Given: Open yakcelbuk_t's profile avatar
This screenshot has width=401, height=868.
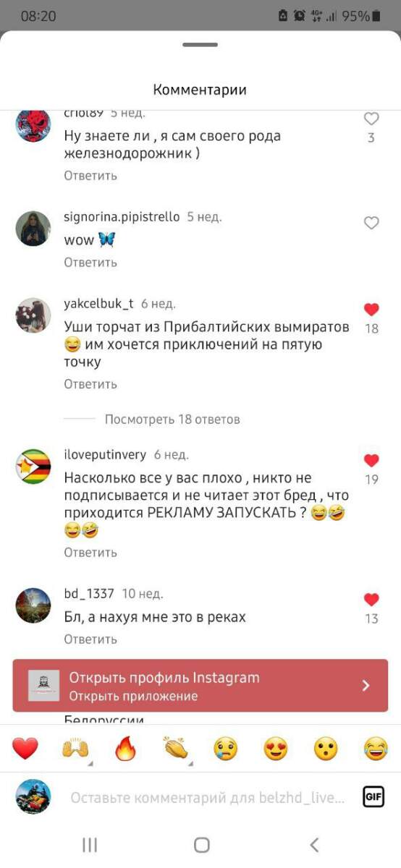Looking at the screenshot, I should (33, 315).
